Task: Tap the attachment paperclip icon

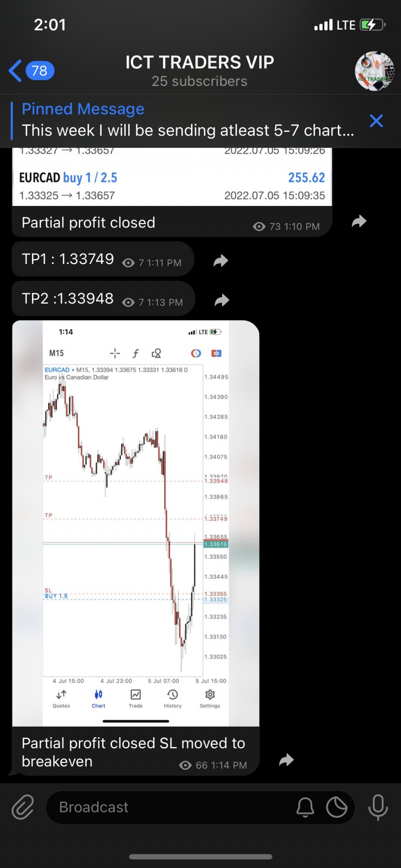Action: point(23,807)
